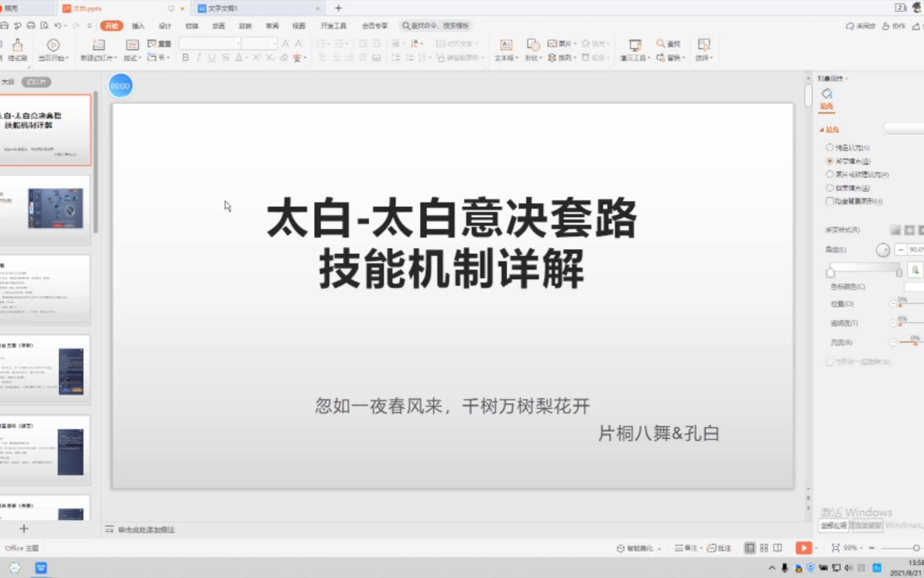The image size is (924, 578).
Task: Start slideshow from current slide icon
Action: coord(53,45)
